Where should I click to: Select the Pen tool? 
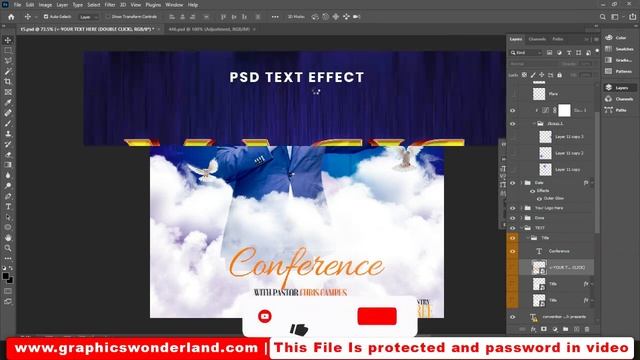(x=8, y=196)
